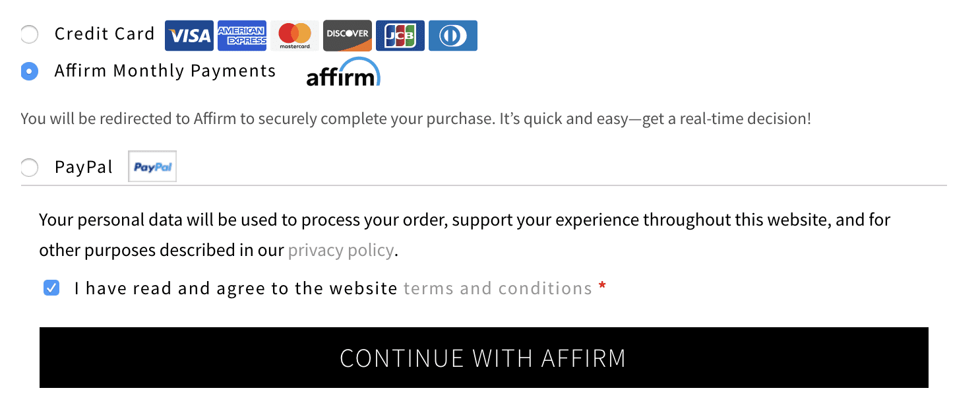Screen dimensions: 980x413
Task: Click the PayPal logo icon
Action: [x=152, y=167]
